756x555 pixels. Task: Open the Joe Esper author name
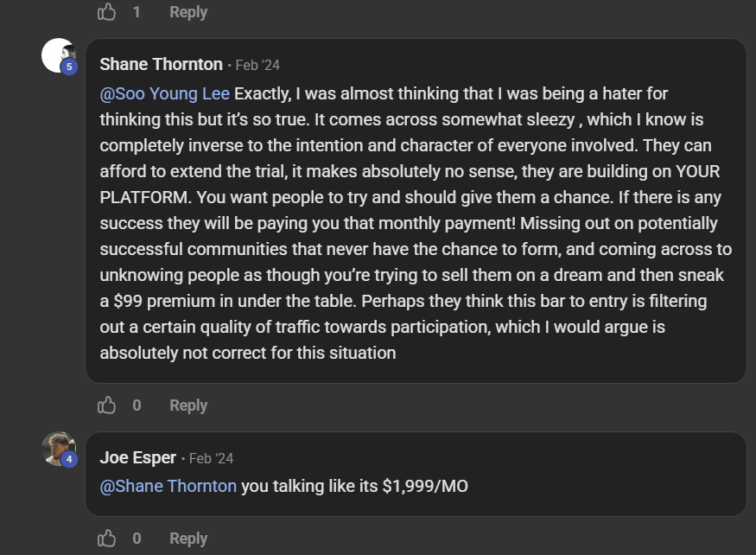click(x=137, y=457)
